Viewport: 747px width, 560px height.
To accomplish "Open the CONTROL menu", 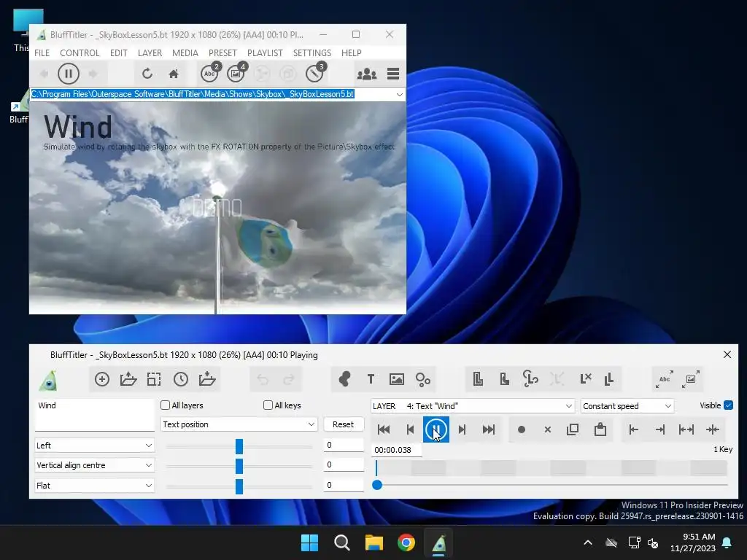I will pos(80,52).
